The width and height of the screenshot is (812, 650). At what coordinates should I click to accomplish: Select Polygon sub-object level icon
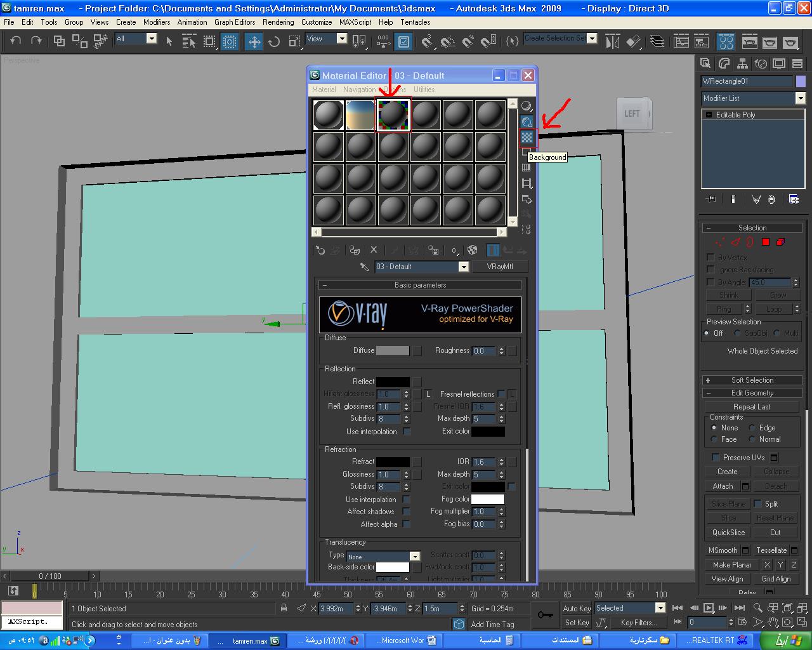[766, 242]
